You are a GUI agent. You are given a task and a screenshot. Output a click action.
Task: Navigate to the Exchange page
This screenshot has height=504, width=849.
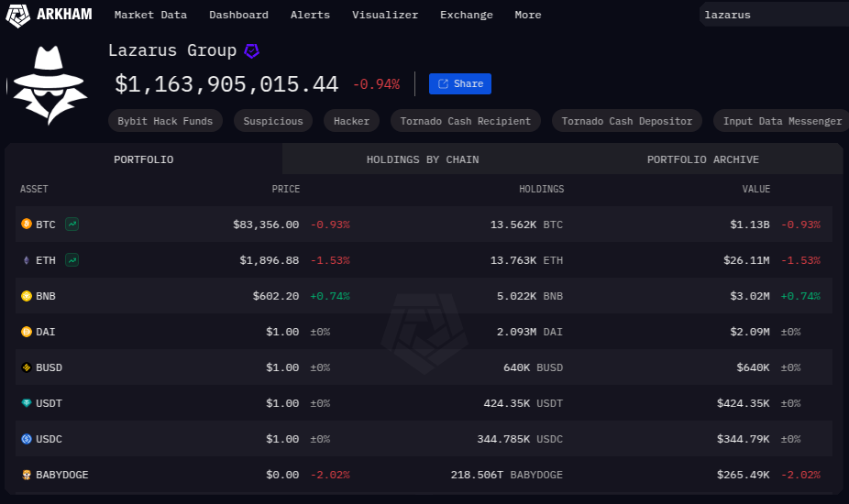click(x=466, y=15)
